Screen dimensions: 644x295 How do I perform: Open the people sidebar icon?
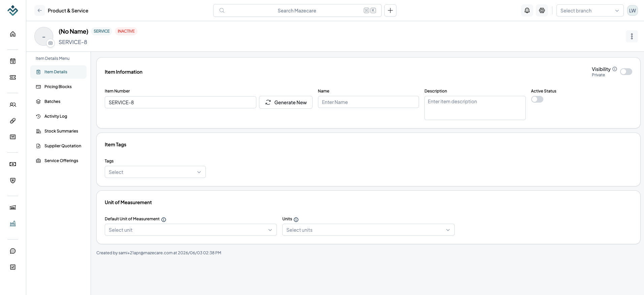13,105
